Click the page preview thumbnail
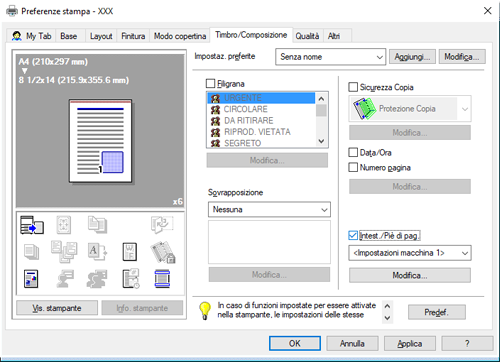 pyautogui.click(x=100, y=141)
